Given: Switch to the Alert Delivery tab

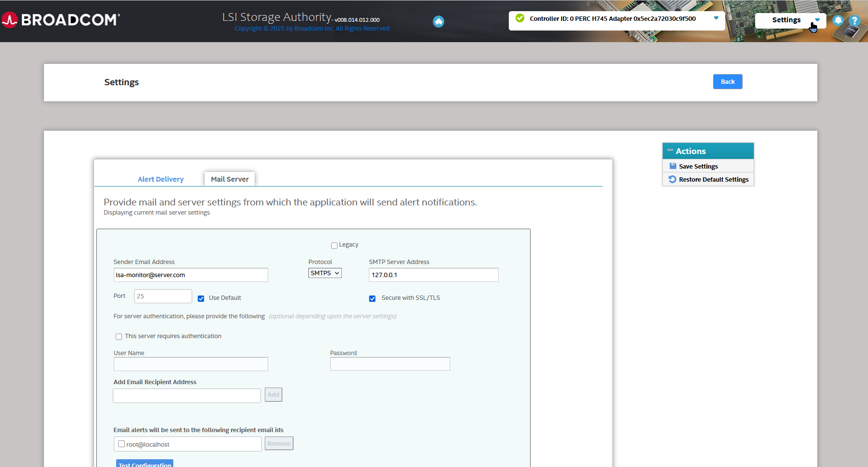Looking at the screenshot, I should tap(160, 179).
